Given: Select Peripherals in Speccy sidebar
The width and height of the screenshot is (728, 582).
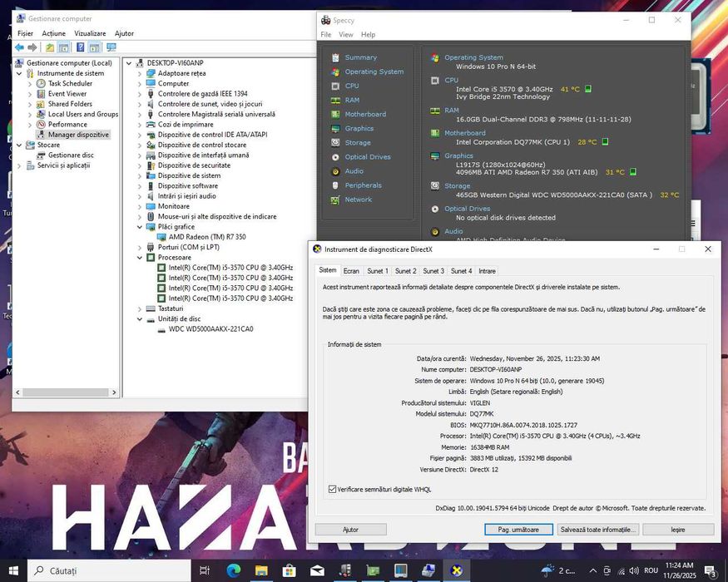Looking at the screenshot, I should [x=363, y=185].
